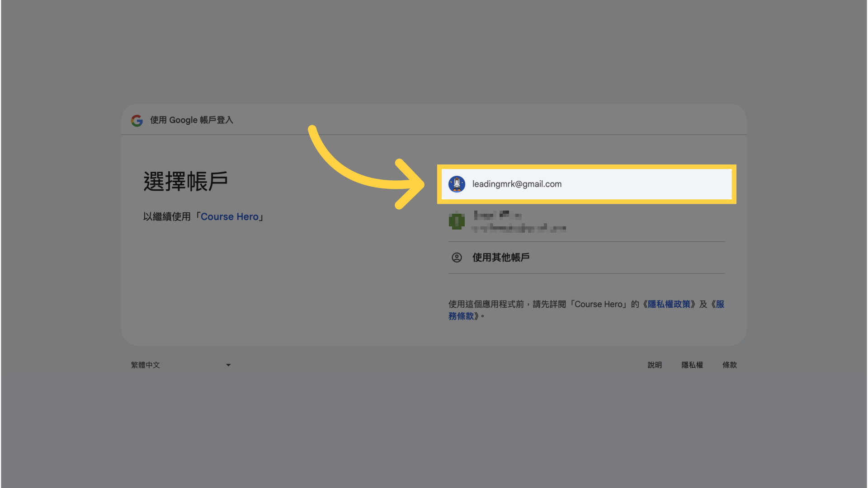Viewport: 868px width, 488px height.
Task: Click the person icon beside 使用其他帳戶
Action: 457,258
